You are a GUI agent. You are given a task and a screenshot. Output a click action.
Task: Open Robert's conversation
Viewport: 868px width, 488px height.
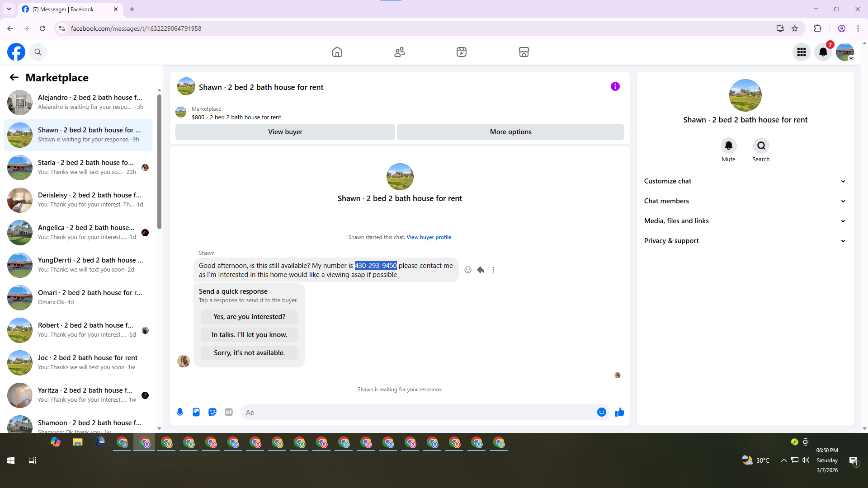tap(78, 330)
